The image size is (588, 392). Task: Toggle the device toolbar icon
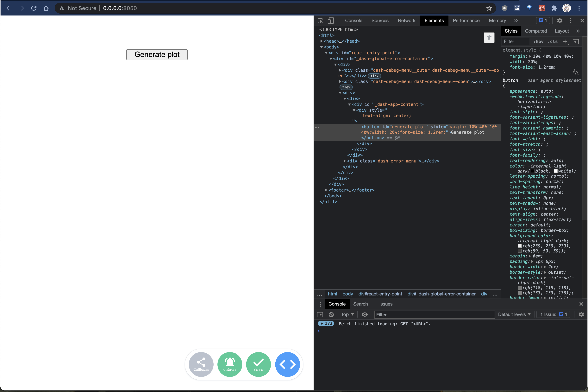(x=331, y=21)
